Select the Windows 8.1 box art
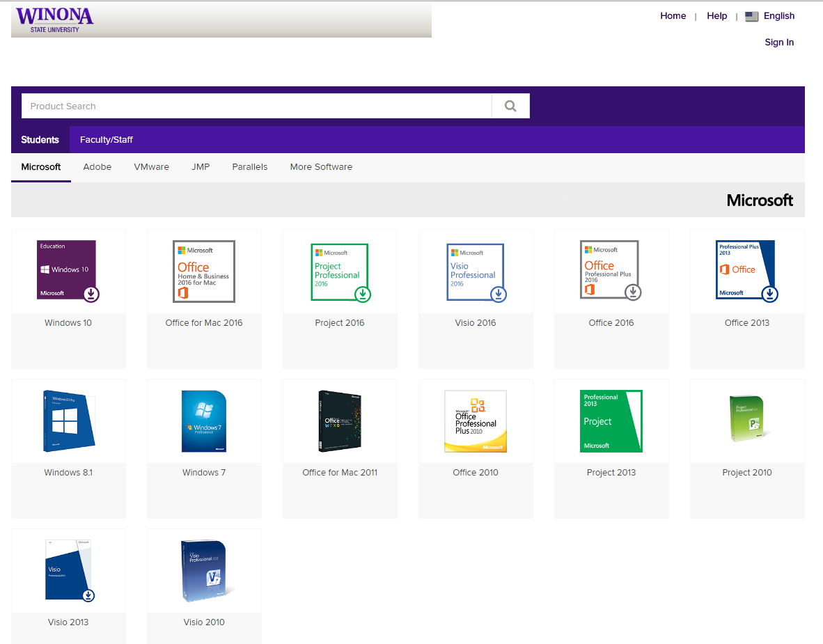Screen dimensions: 823x644 coord(68,421)
